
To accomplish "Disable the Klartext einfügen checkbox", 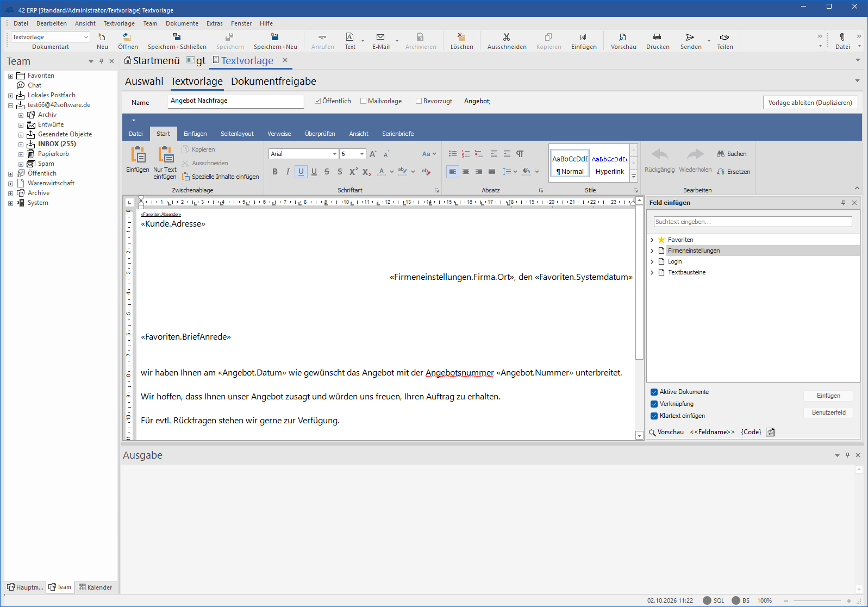I will [x=654, y=416].
